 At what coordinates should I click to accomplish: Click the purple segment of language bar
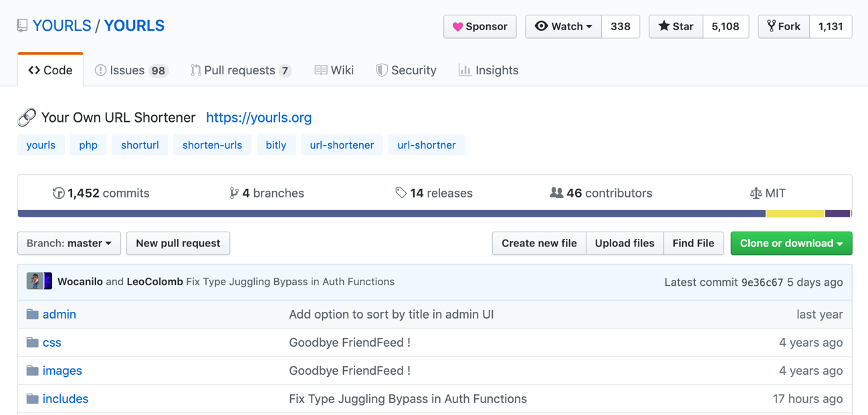pyautogui.click(x=838, y=214)
